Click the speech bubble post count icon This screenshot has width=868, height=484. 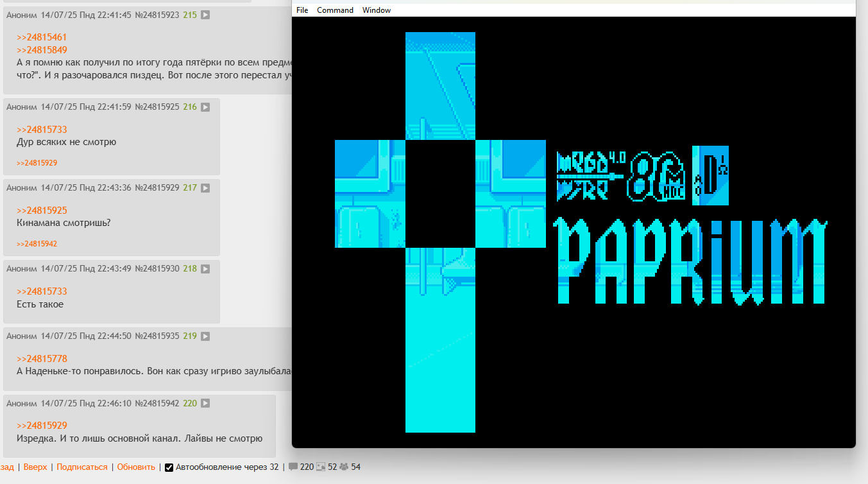coord(293,467)
